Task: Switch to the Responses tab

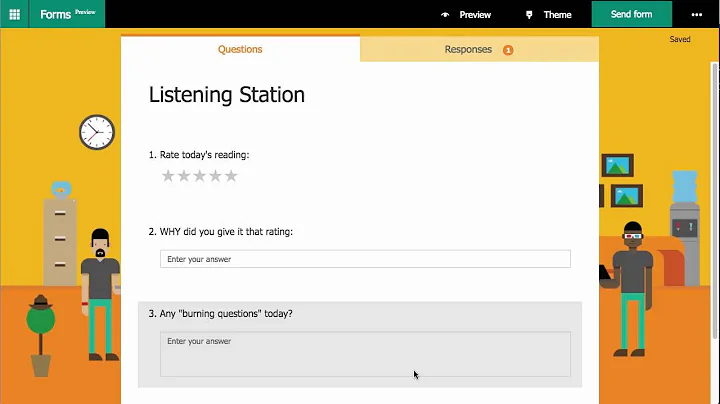Action: pyautogui.click(x=468, y=49)
